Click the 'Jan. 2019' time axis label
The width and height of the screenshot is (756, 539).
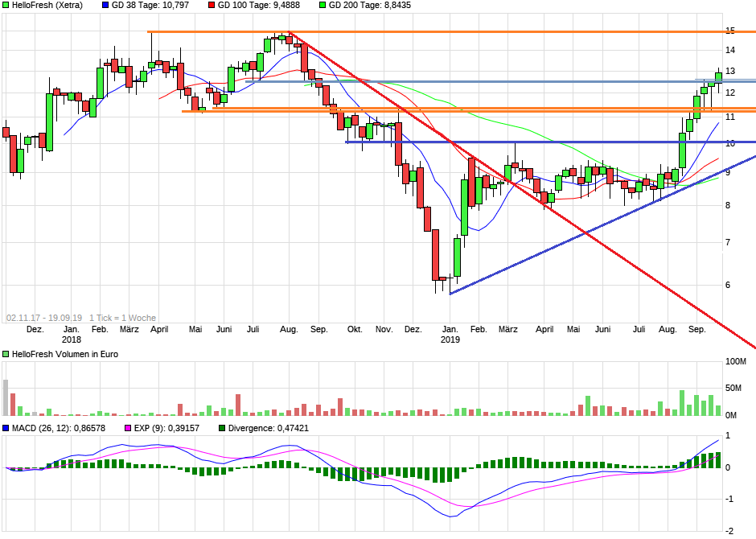click(x=450, y=334)
